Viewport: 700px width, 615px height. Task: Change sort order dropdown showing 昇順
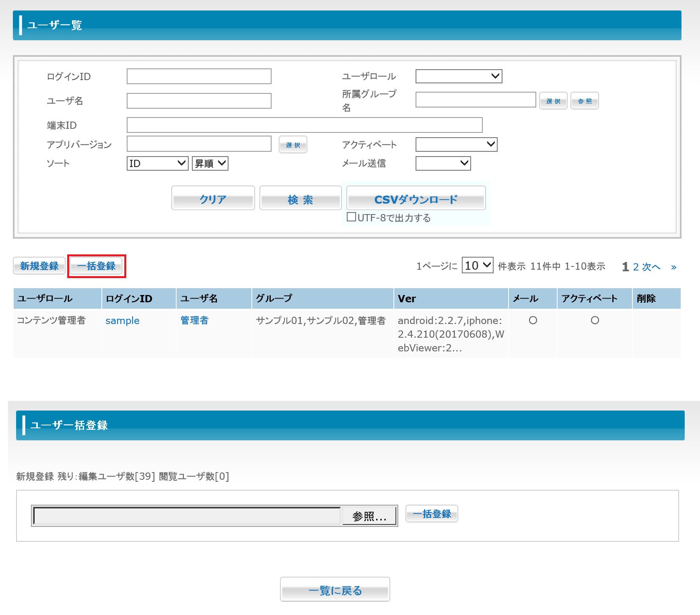point(210,163)
